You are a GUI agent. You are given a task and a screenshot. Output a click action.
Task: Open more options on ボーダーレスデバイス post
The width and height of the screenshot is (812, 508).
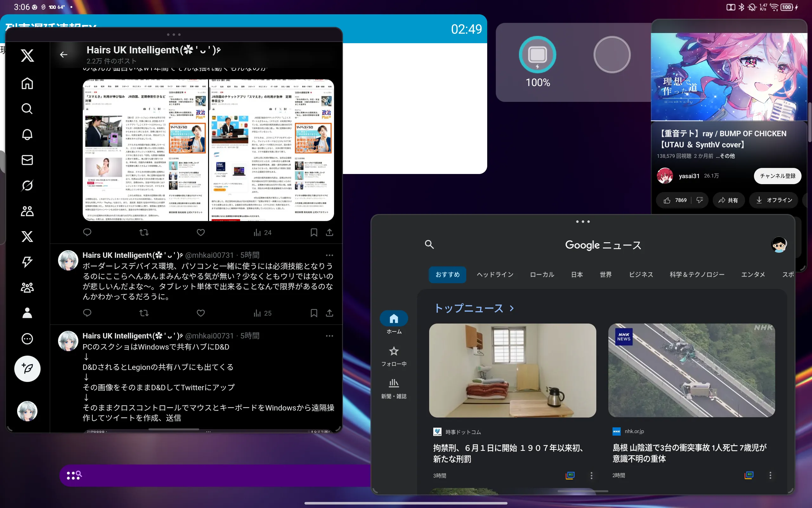pyautogui.click(x=330, y=255)
